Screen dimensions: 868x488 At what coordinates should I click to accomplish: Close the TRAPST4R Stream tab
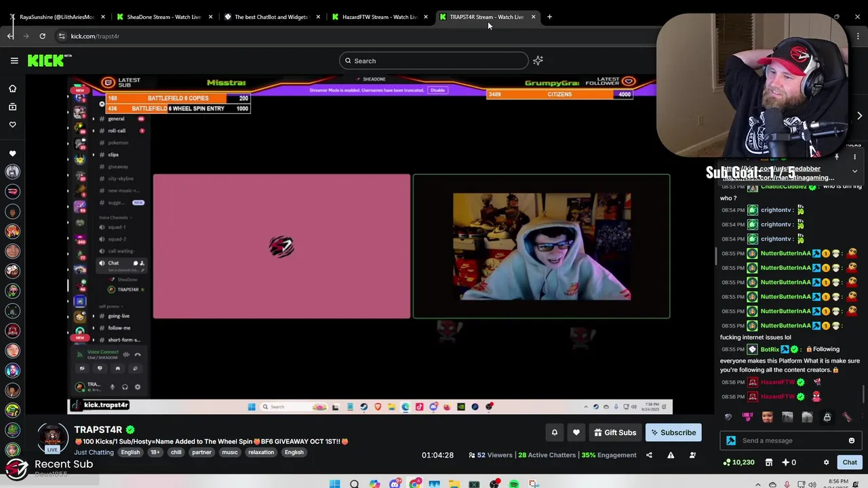point(533,17)
